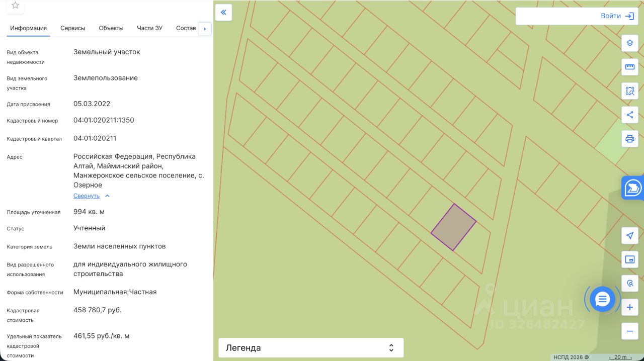Viewport: 644px width, 361px height.
Task: Open the Части ЗУ tab
Action: coord(149,28)
